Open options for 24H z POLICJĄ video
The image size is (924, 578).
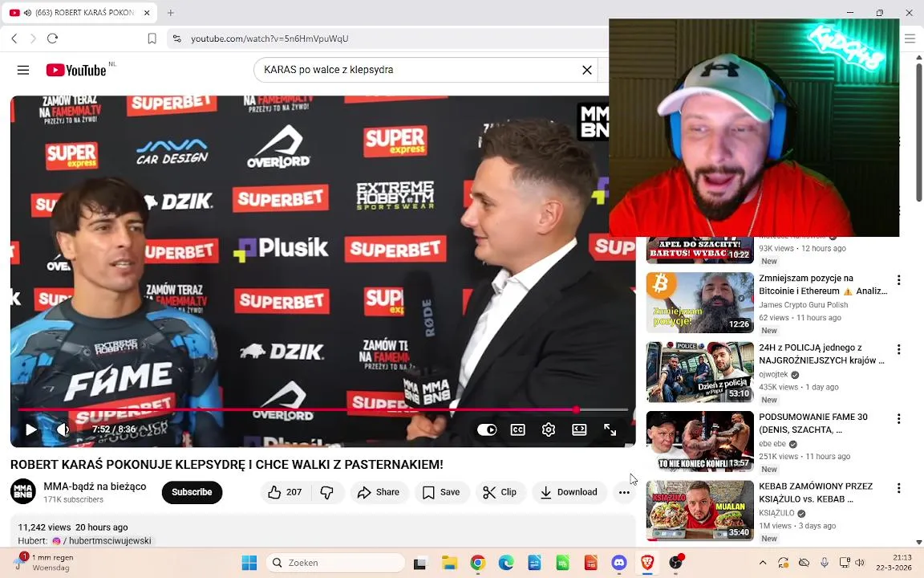point(898,349)
